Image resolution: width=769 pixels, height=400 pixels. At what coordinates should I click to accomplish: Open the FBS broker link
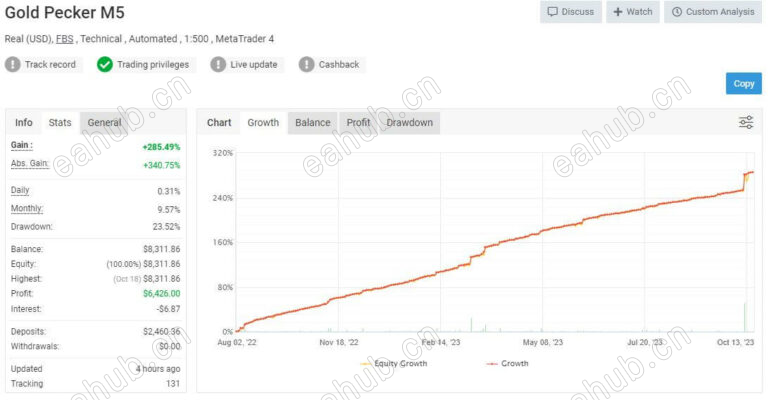click(64, 39)
